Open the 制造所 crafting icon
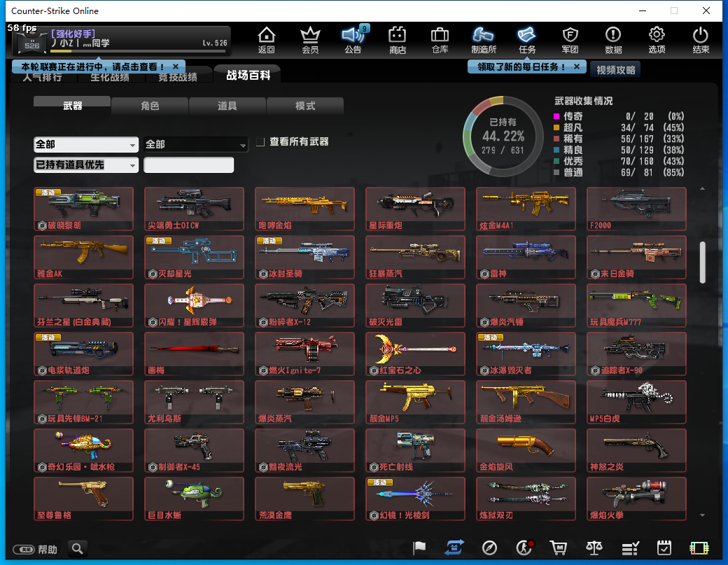This screenshot has height=565, width=728. [x=484, y=40]
